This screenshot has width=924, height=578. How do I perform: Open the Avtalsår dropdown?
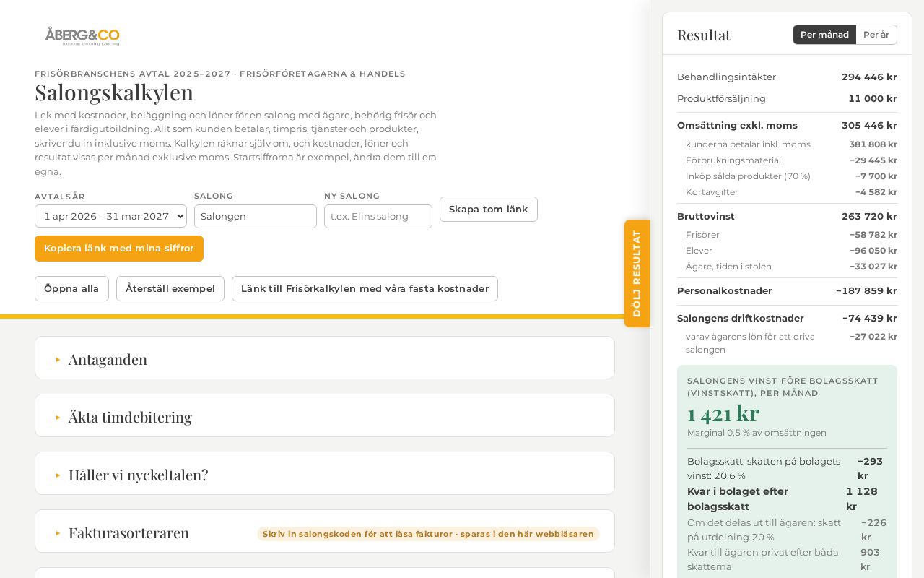110,216
